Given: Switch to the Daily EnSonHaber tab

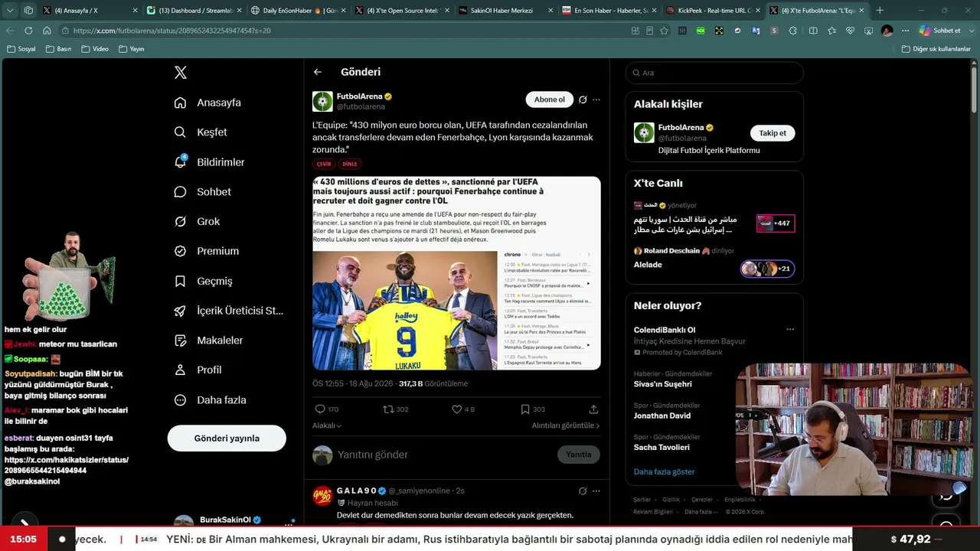Looking at the screenshot, I should pyautogui.click(x=299, y=11).
